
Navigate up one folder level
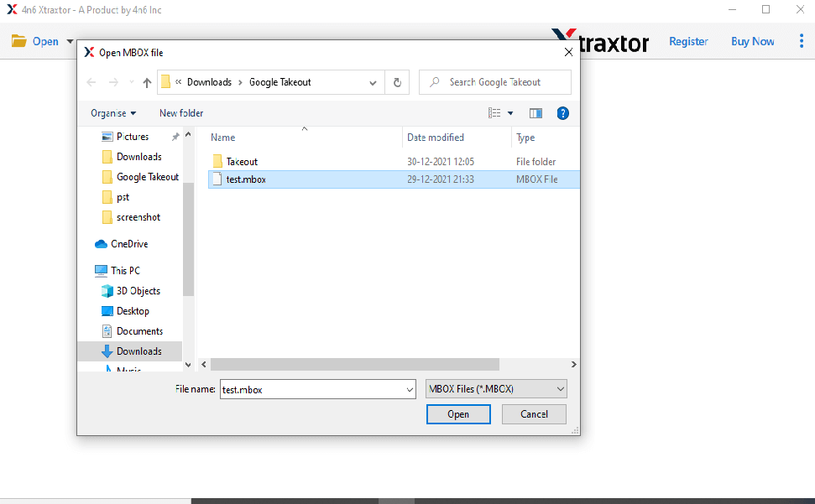[147, 82]
